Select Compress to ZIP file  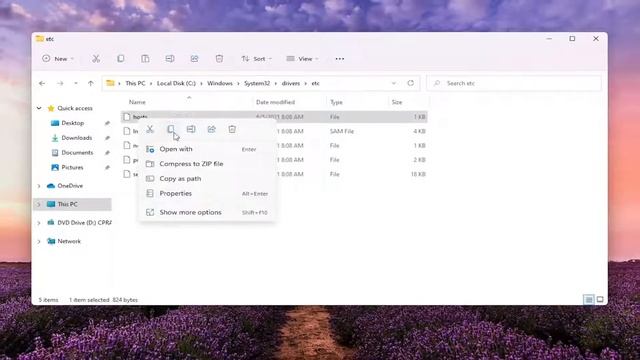click(207, 164)
